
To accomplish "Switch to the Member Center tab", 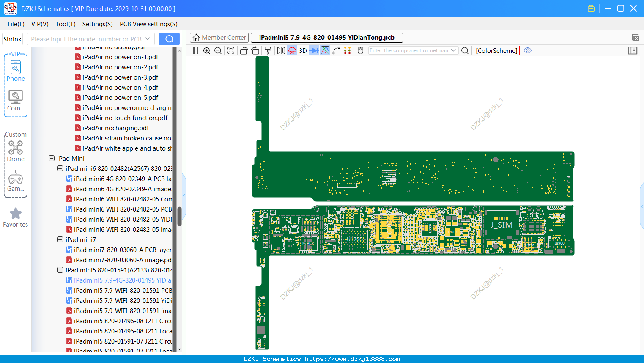I will tap(219, 38).
